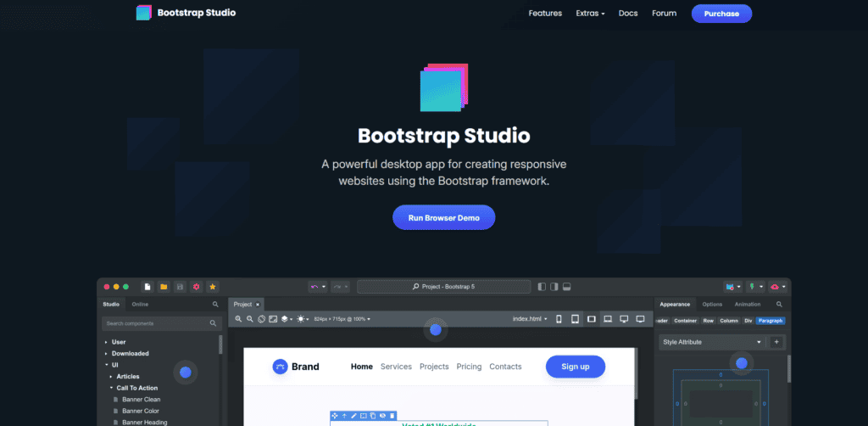The height and width of the screenshot is (426, 868).
Task: Open the brightness sun icon dropdown
Action: click(x=303, y=318)
